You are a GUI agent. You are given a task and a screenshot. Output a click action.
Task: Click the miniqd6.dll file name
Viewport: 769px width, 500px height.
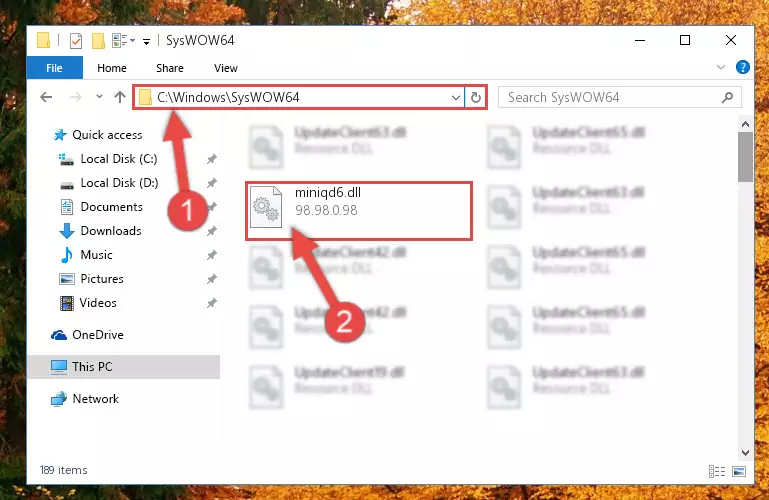pyautogui.click(x=328, y=193)
